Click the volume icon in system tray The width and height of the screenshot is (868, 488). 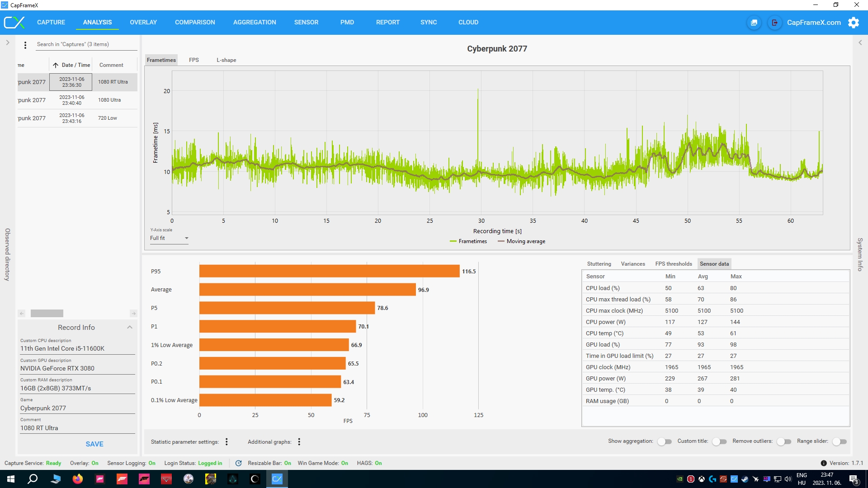point(788,479)
